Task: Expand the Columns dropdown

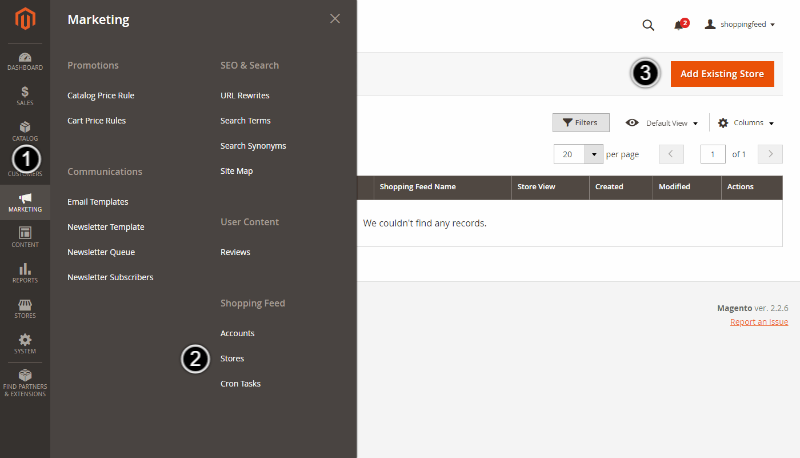Action: click(x=746, y=123)
